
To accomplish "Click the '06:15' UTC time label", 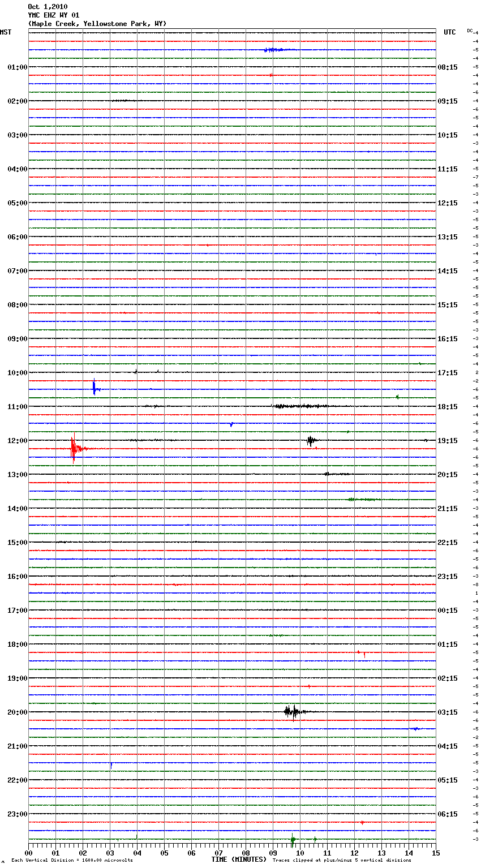I will pyautogui.click(x=448, y=814).
